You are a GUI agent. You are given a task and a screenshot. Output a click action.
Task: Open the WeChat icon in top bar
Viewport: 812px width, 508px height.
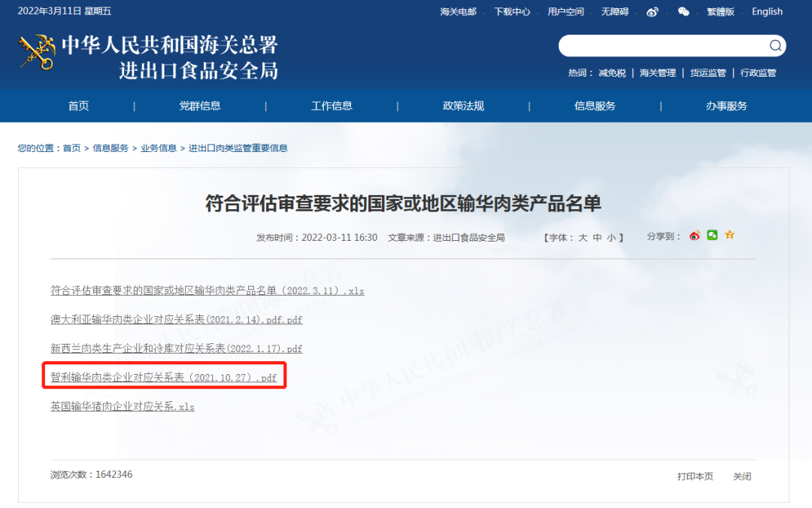(x=683, y=11)
